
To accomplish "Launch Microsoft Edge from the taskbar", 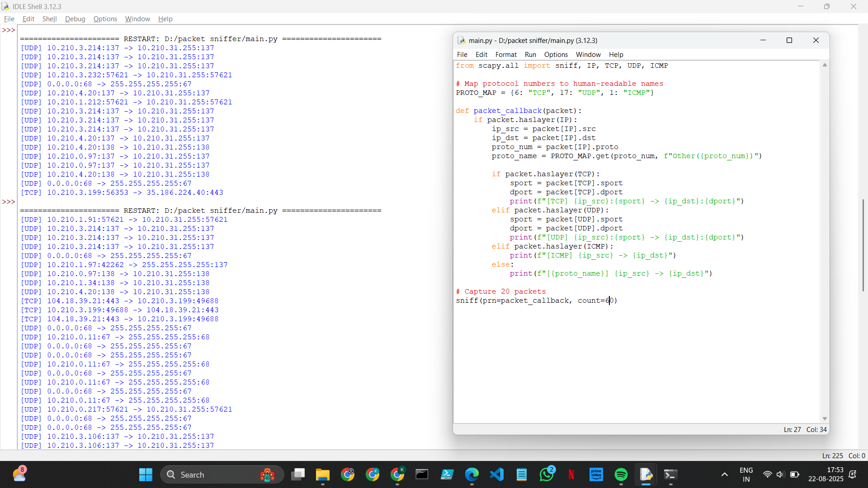I will (x=472, y=474).
